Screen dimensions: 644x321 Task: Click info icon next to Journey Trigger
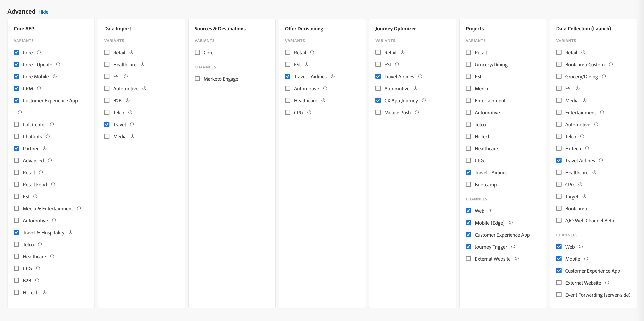(x=513, y=247)
